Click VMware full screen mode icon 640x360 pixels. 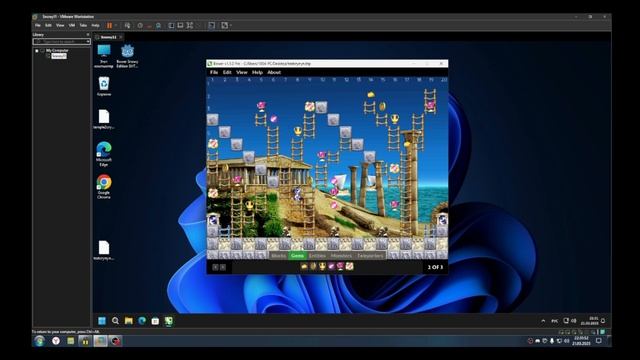tap(190, 25)
